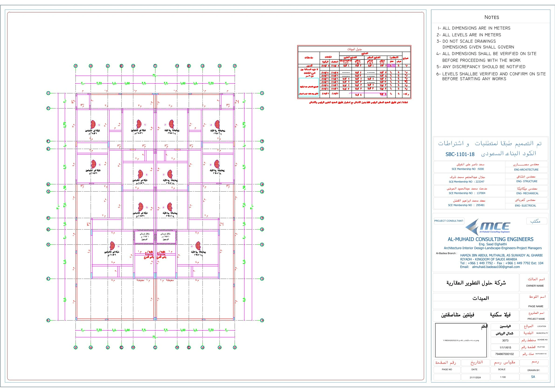Click the almuhaid.badeaa100@gmail.com email address

496,267
